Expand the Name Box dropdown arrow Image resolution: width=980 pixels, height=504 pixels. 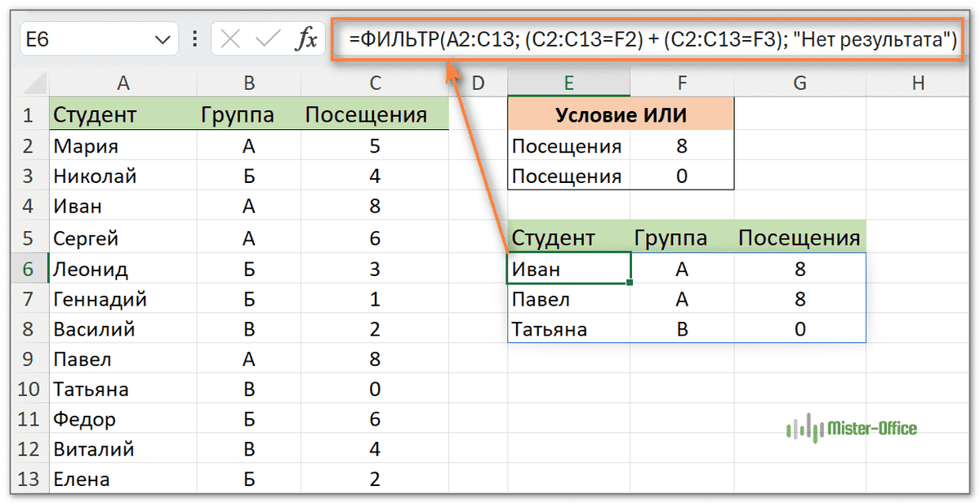[x=162, y=39]
